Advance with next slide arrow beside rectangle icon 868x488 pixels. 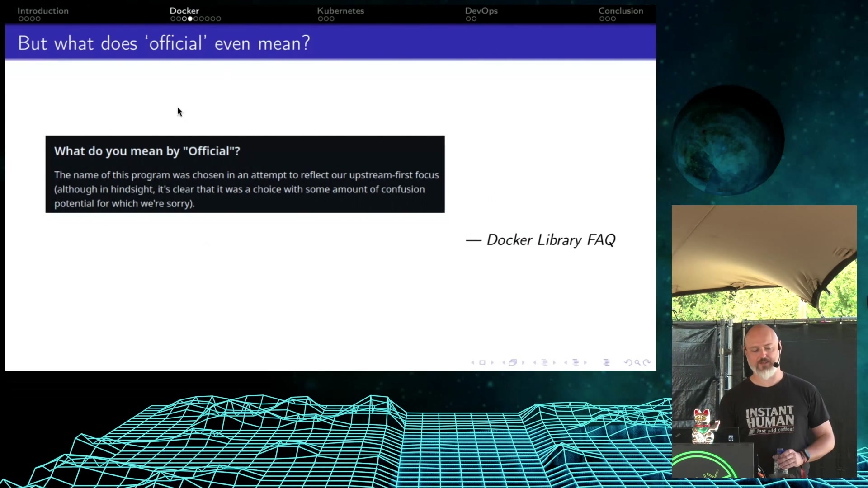[x=492, y=362]
